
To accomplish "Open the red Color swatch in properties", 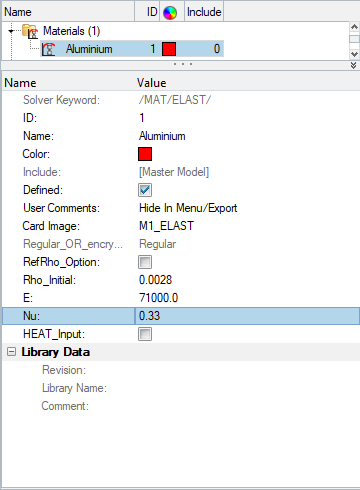I will [145, 154].
